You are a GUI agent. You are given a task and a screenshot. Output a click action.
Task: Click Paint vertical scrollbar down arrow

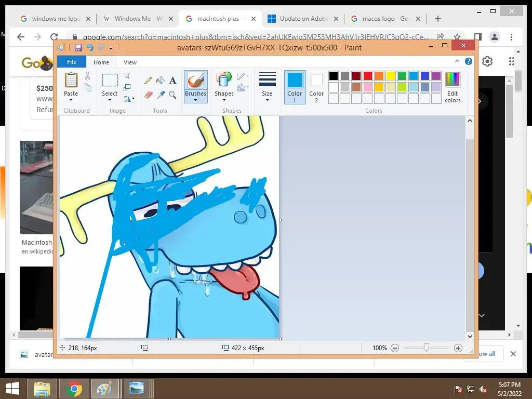(x=470, y=337)
